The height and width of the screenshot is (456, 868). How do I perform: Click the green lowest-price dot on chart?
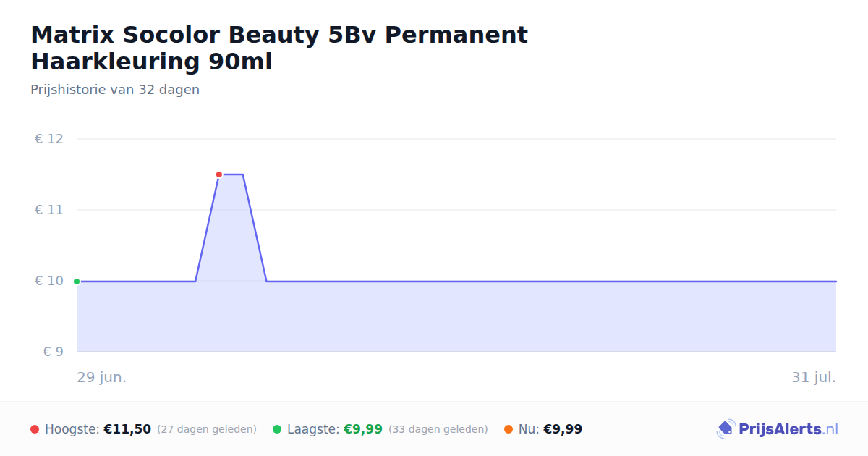77,282
